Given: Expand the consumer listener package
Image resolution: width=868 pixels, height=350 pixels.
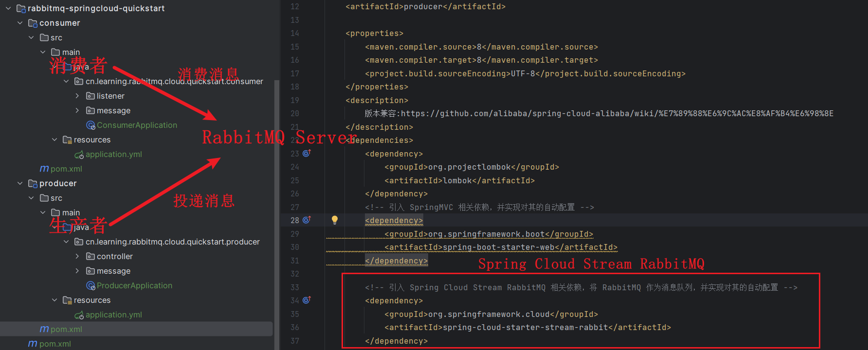Looking at the screenshot, I should 77,96.
